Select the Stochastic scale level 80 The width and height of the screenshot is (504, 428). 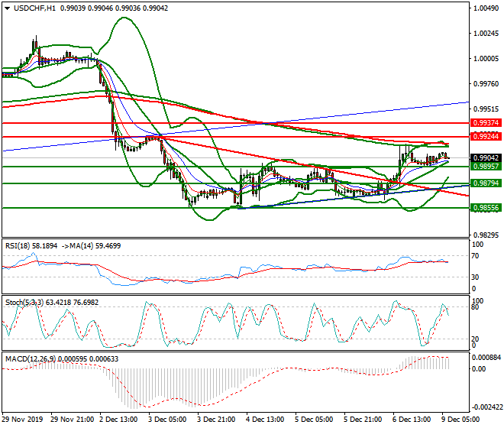(475, 307)
